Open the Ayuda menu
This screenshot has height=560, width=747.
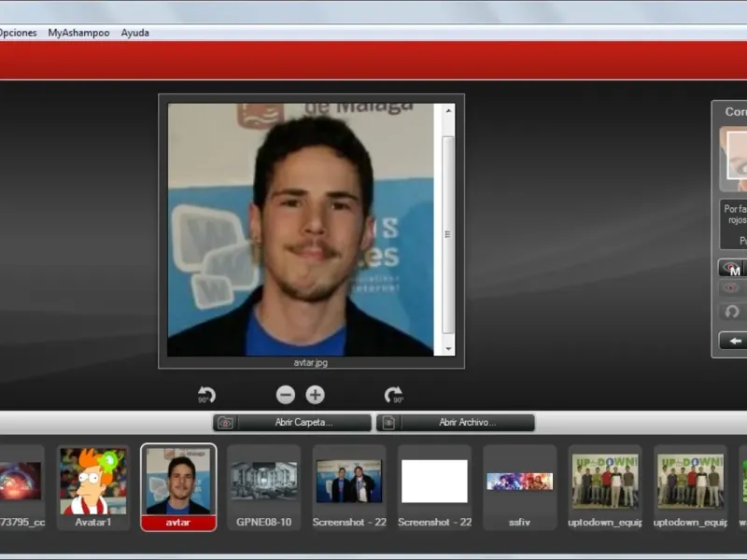click(134, 33)
